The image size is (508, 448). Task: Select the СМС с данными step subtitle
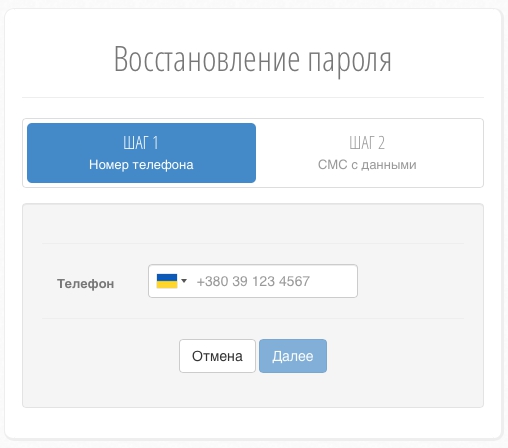click(367, 165)
